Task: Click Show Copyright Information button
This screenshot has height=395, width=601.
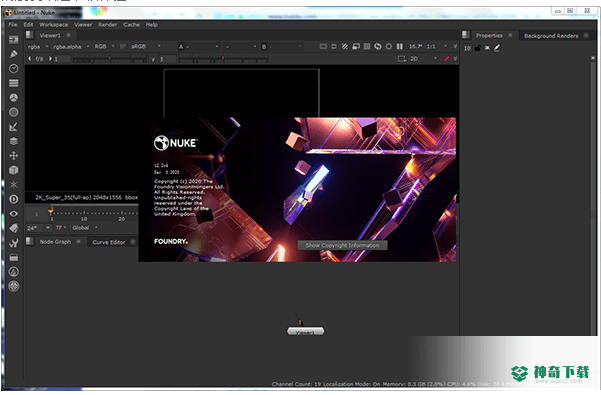Action: pos(342,245)
